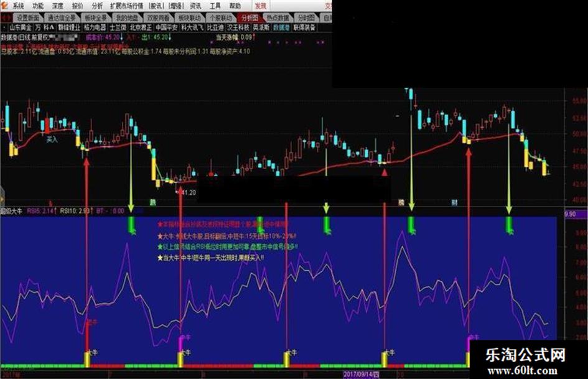Open the 帮助 menu
Viewport: 588px width, 379px height.
235,6
